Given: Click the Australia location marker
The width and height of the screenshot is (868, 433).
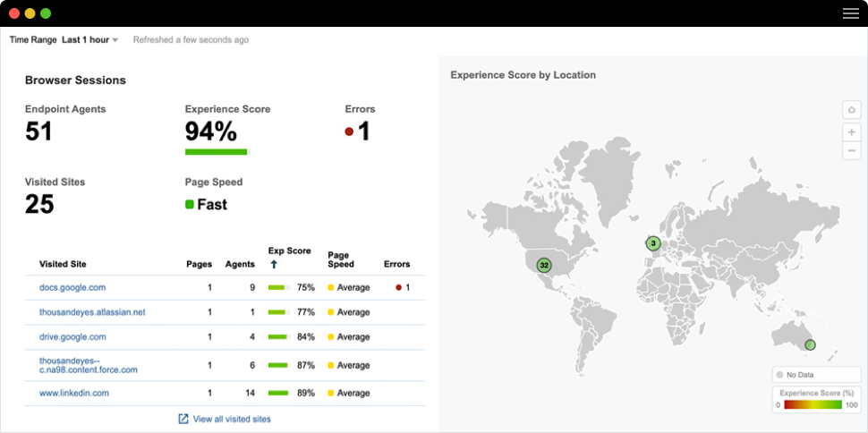Looking at the screenshot, I should coord(810,344).
